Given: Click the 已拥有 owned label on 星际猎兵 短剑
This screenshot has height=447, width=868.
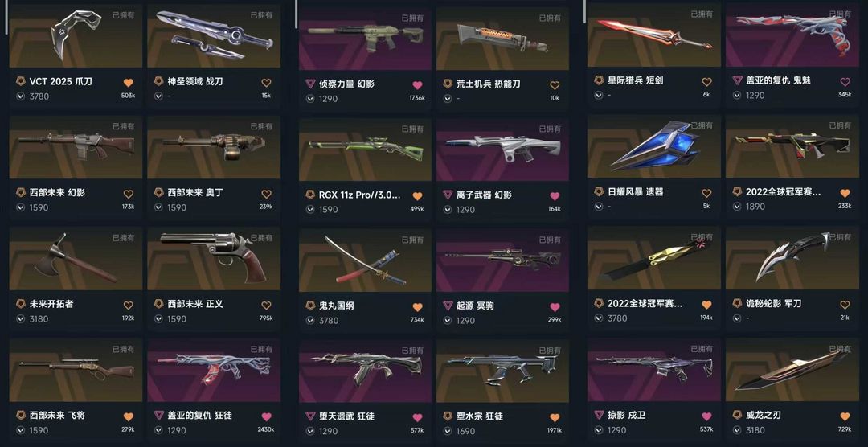Looking at the screenshot, I should [x=701, y=14].
